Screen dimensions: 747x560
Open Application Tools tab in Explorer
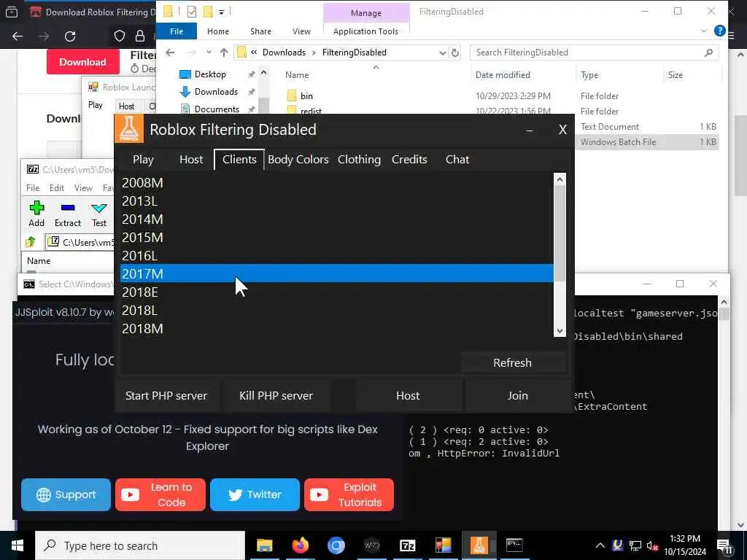(x=365, y=31)
